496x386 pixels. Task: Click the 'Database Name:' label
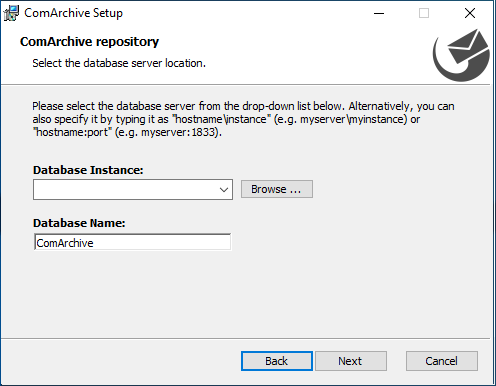click(x=79, y=223)
